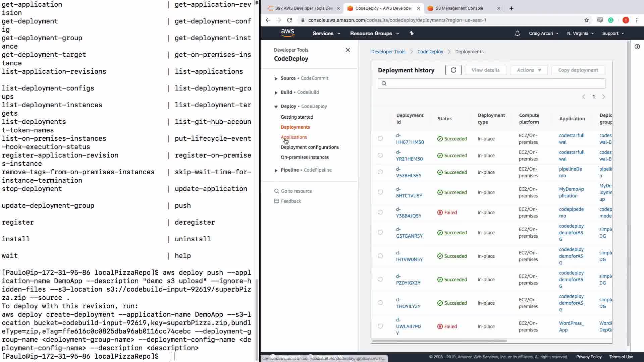Select radio button for deployment d-UWLA47M2Y
Viewport: 644px width, 362px height.
click(x=380, y=326)
